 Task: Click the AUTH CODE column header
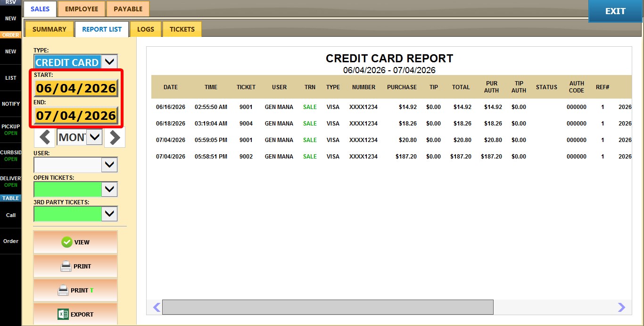pos(577,87)
